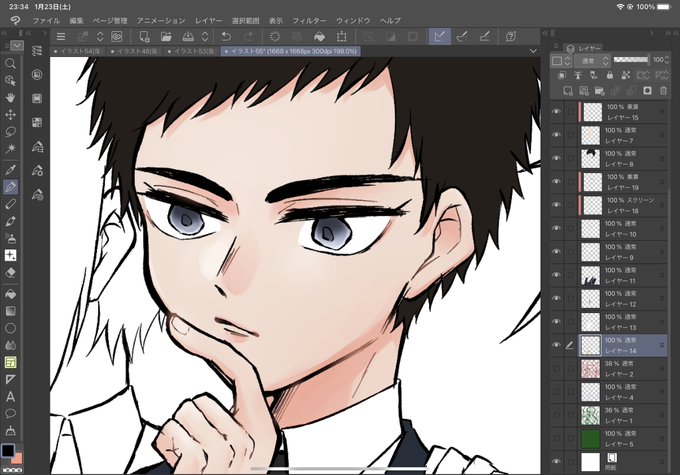Click the New document icon

(x=144, y=36)
